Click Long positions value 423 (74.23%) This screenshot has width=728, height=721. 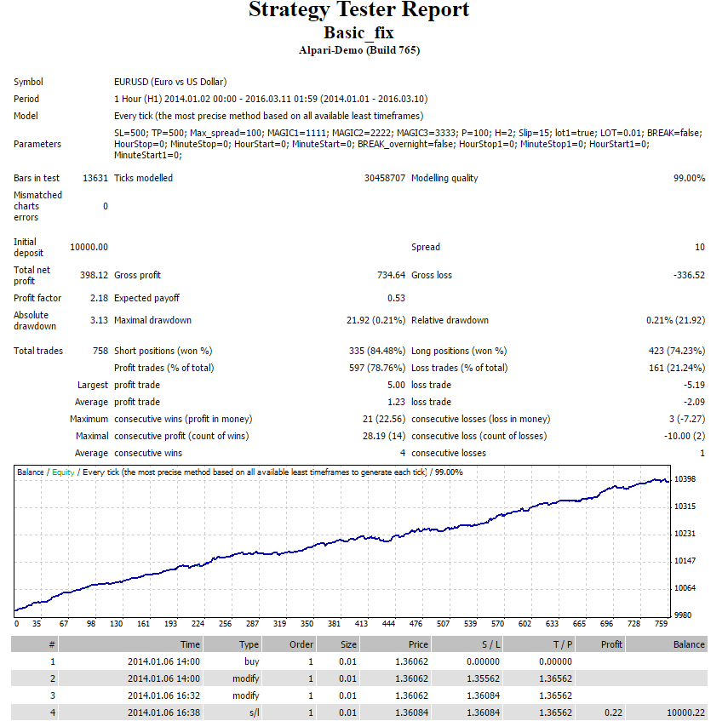click(x=677, y=351)
